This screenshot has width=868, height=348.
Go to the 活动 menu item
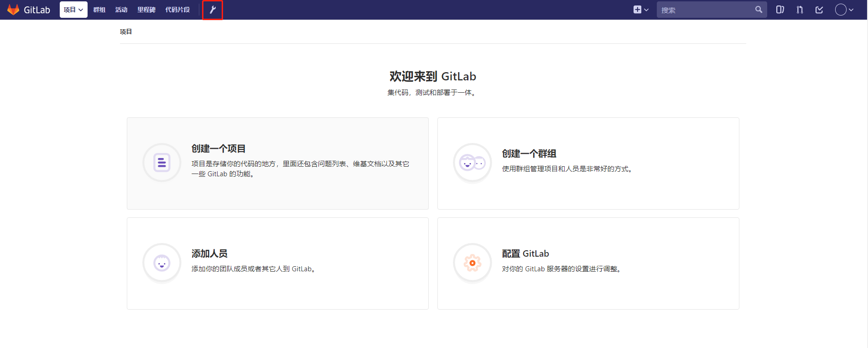121,10
